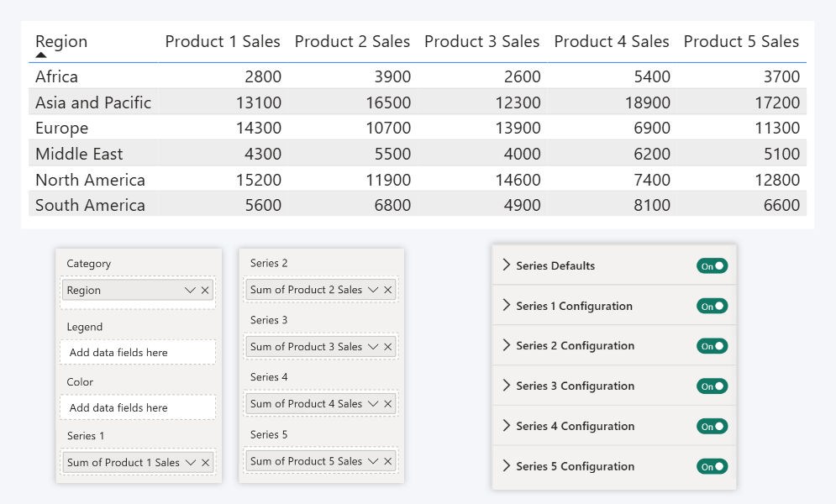The width and height of the screenshot is (836, 504).
Task: Open Sum of Product 4 Sales dropdown
Action: point(372,404)
